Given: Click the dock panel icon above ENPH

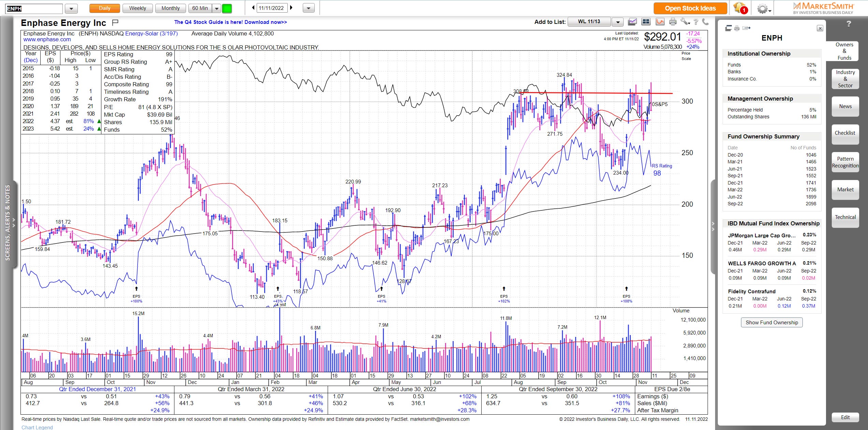Looking at the screenshot, I should coord(728,28).
